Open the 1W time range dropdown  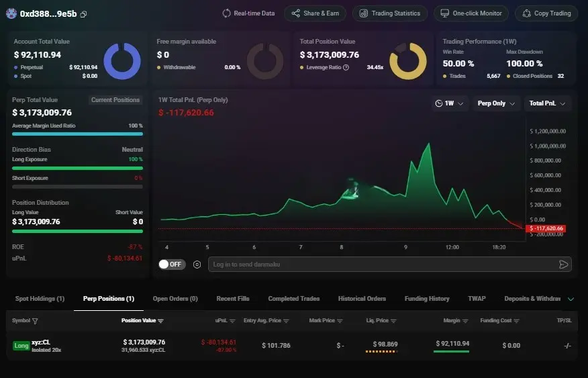pos(449,103)
